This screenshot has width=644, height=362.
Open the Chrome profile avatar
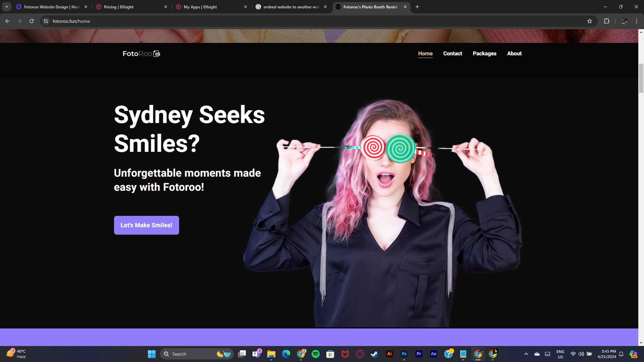(624, 21)
